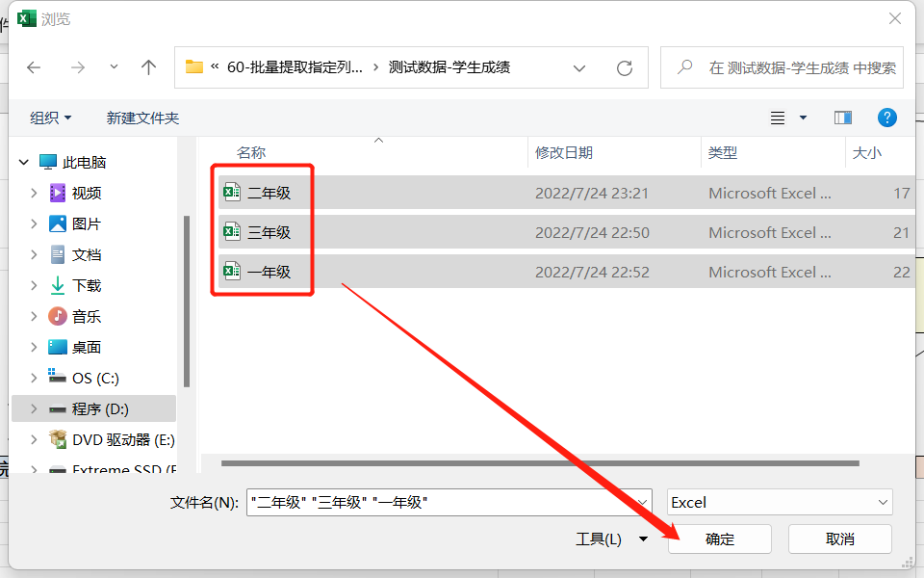Click the Excel icon of 一年级
The height and width of the screenshot is (578, 924).
point(232,272)
